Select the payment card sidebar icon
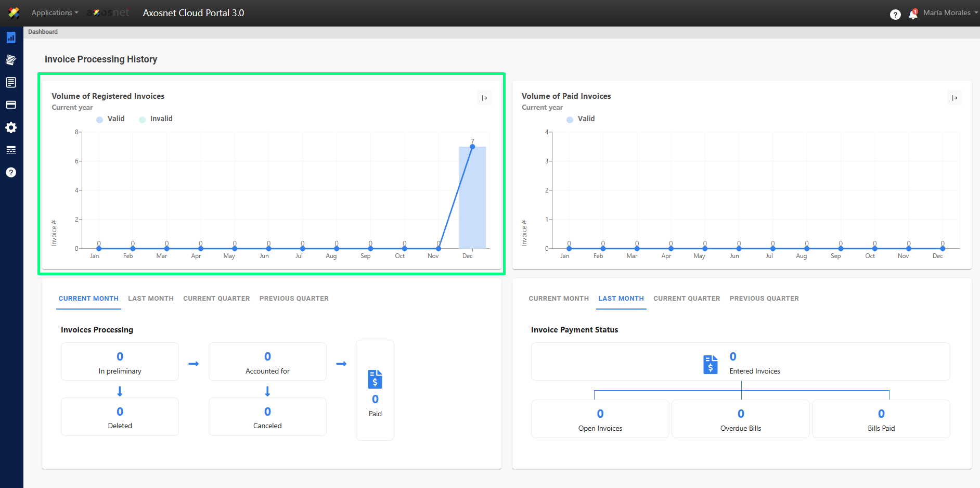 point(11,105)
